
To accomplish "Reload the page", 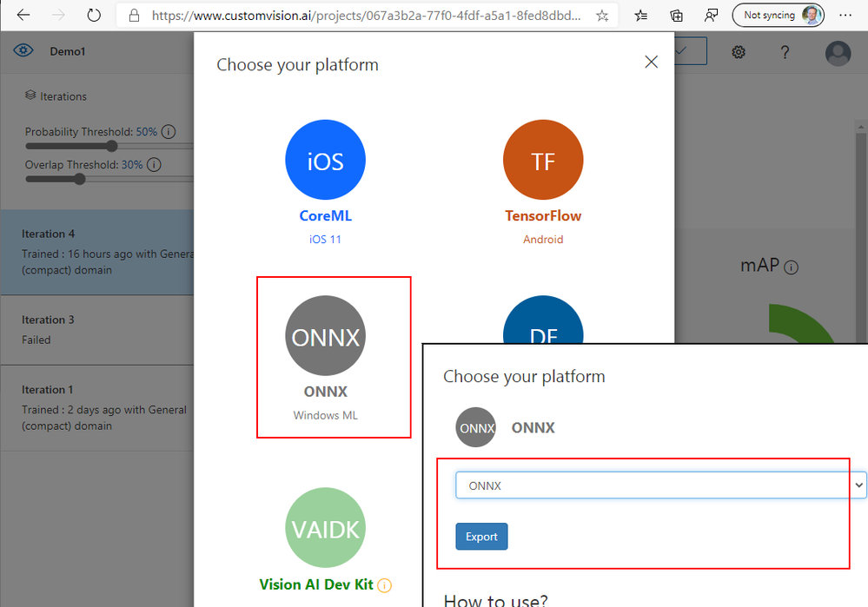I will tap(94, 15).
